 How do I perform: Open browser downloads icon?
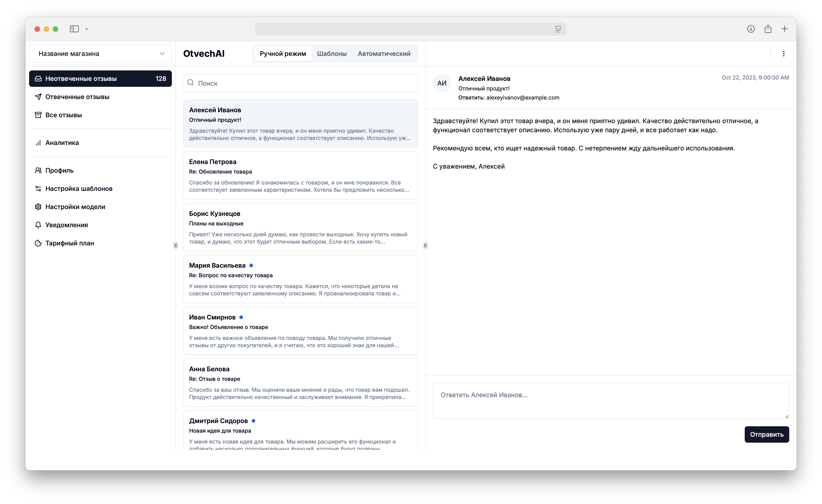point(751,29)
